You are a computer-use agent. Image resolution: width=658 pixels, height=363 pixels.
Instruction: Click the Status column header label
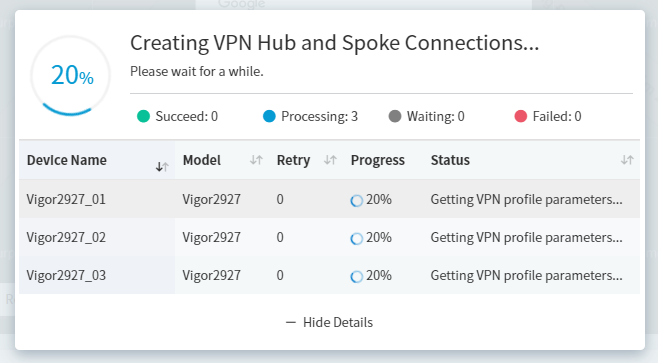pos(450,160)
